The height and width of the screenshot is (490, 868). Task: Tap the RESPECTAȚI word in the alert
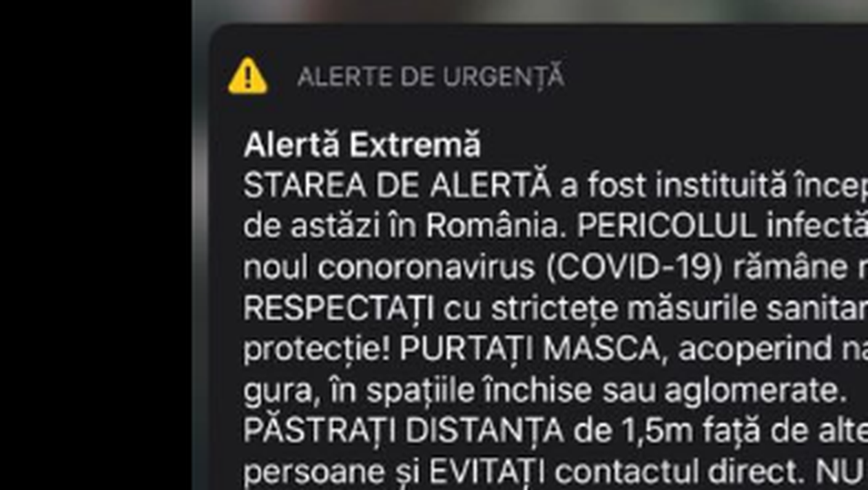click(x=339, y=309)
